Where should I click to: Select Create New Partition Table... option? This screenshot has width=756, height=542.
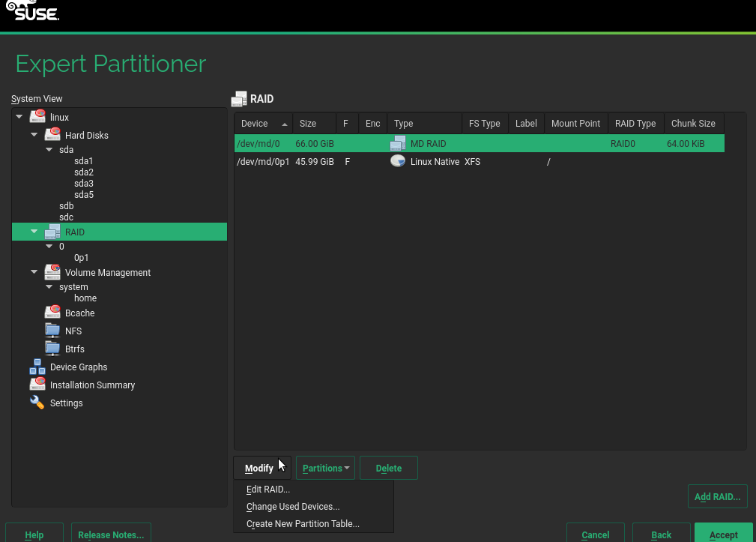(x=303, y=524)
